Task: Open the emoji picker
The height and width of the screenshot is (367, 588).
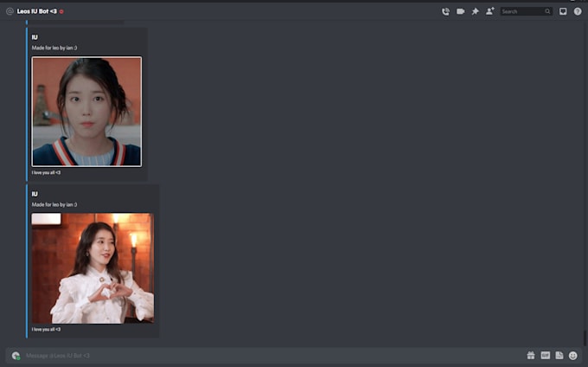Action: [x=573, y=356]
